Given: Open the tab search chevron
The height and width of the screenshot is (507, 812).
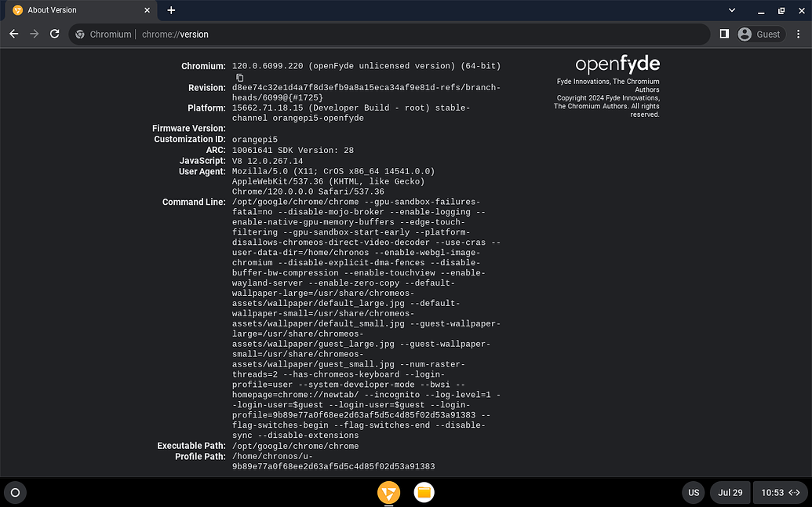Looking at the screenshot, I should coord(731,11).
